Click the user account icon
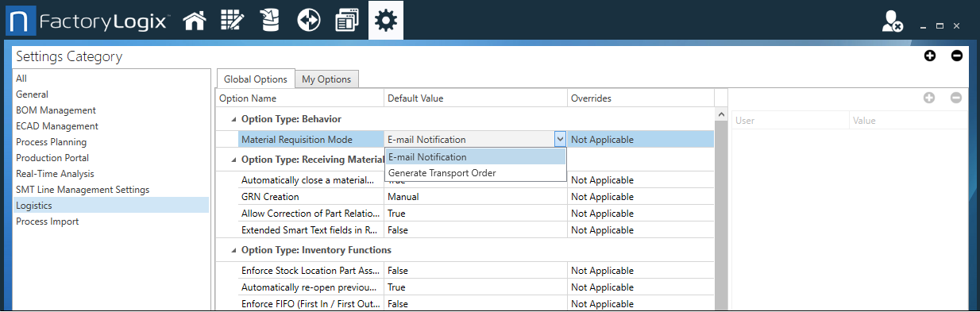The image size is (980, 312). pos(893,21)
